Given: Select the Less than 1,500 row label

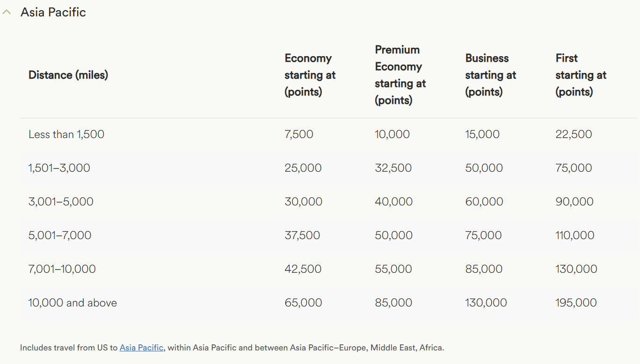Looking at the screenshot, I should [66, 134].
